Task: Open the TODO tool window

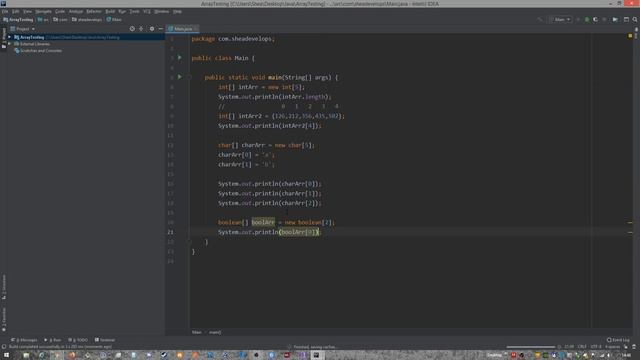Action: coord(78,340)
